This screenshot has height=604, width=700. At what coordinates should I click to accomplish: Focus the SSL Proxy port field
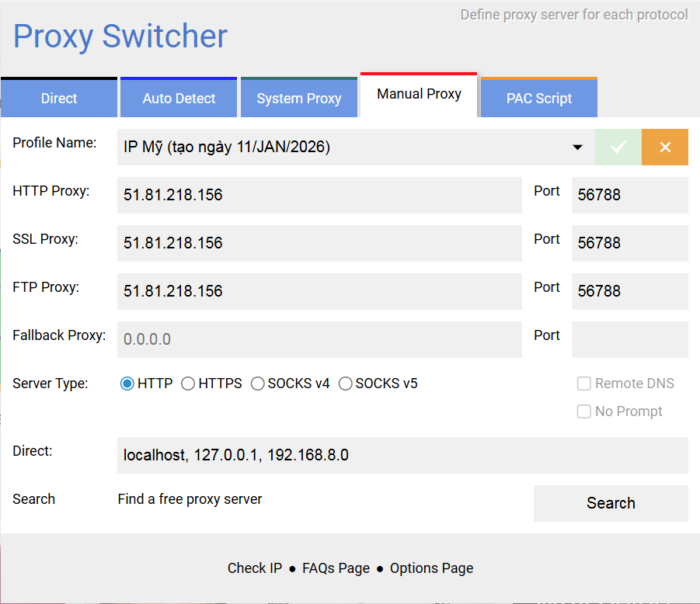click(x=630, y=244)
